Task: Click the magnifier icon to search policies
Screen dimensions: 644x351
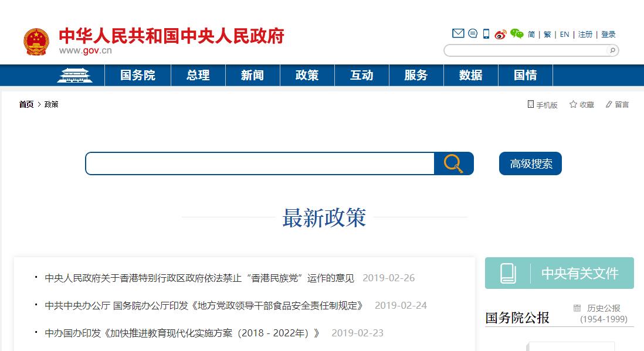Action: 453,163
